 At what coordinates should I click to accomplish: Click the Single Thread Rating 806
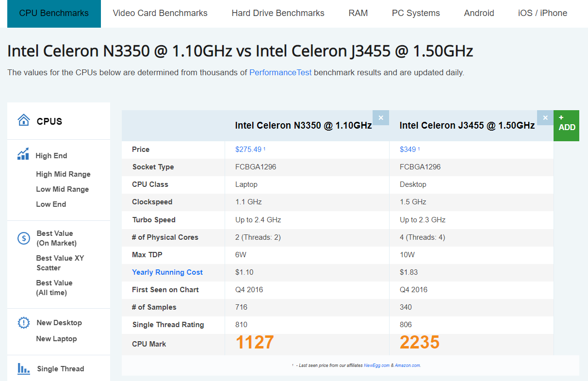[x=406, y=325]
